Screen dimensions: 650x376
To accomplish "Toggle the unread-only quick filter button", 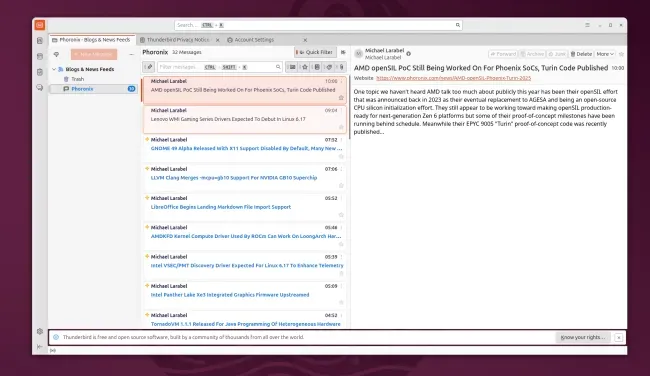I will [292, 67].
